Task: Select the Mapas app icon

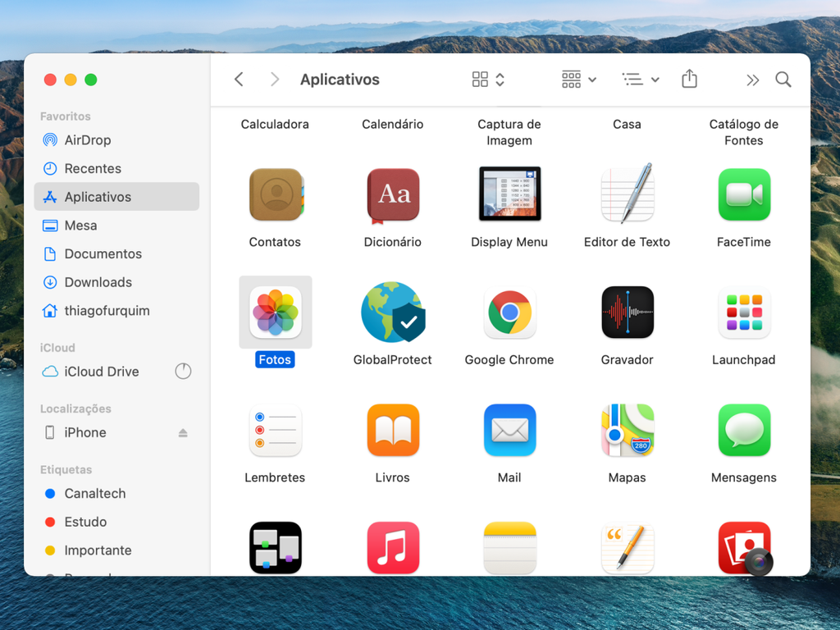Action: (x=628, y=430)
